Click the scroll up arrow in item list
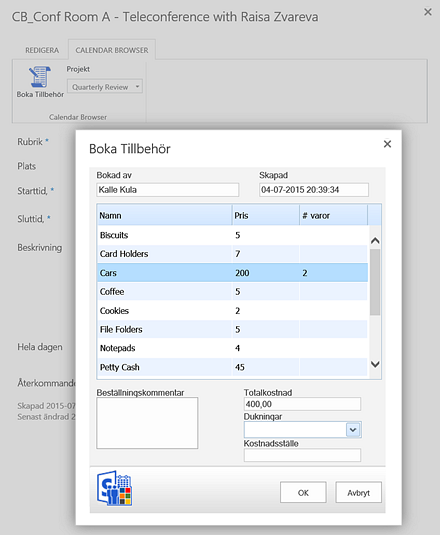The image size is (440, 535). [x=375, y=241]
